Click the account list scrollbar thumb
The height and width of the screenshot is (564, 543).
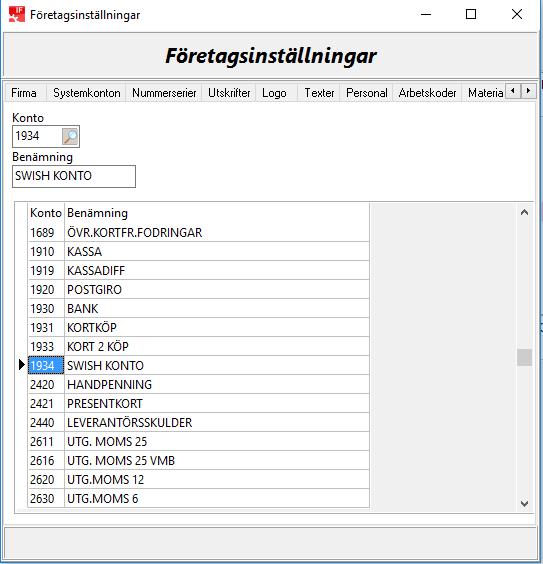pos(524,357)
